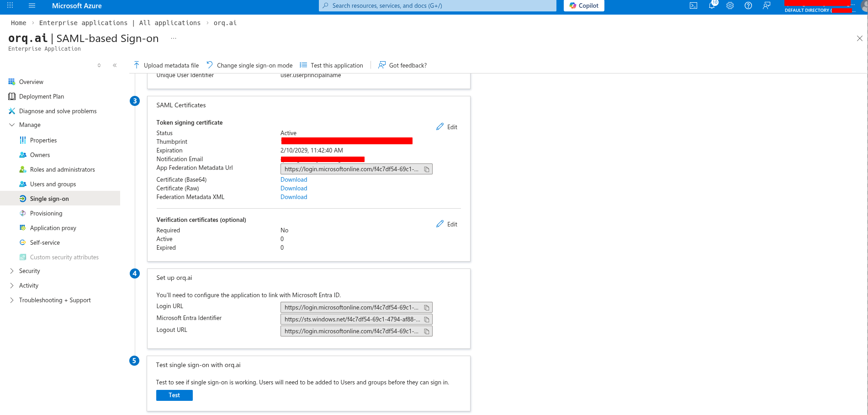
Task: Copy the App Federation Metadata Url
Action: 427,169
